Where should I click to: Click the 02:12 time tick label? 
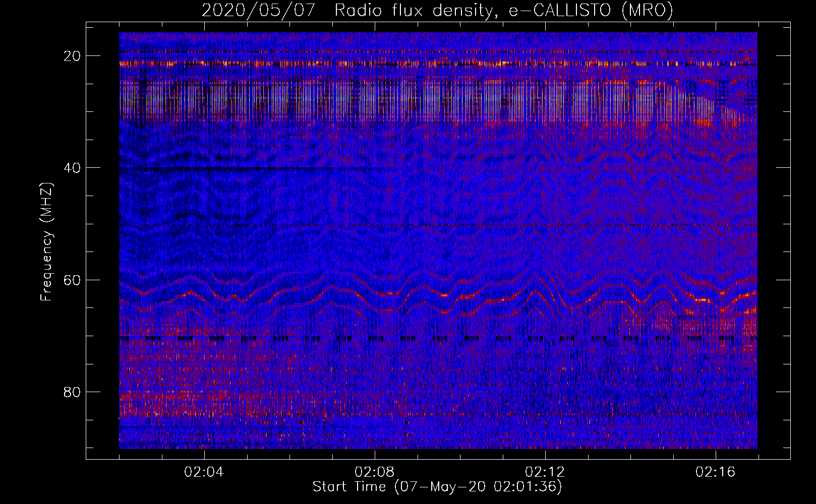[545, 472]
